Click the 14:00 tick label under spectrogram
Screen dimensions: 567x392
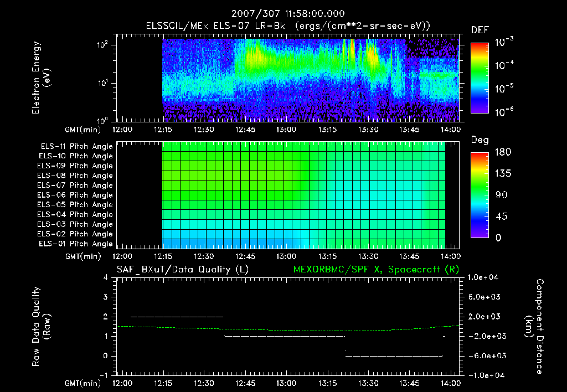450,130
